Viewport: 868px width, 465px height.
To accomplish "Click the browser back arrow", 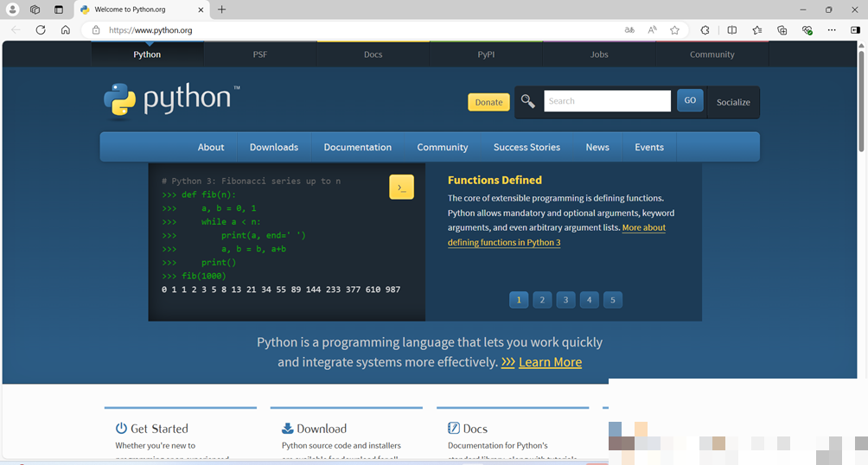I will 16,30.
